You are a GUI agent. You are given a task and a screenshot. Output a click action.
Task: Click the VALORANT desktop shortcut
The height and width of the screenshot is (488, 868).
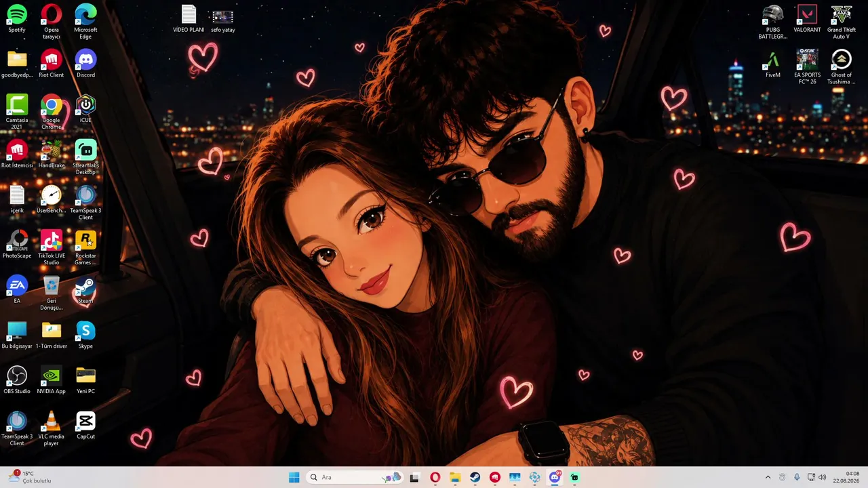[x=807, y=18]
